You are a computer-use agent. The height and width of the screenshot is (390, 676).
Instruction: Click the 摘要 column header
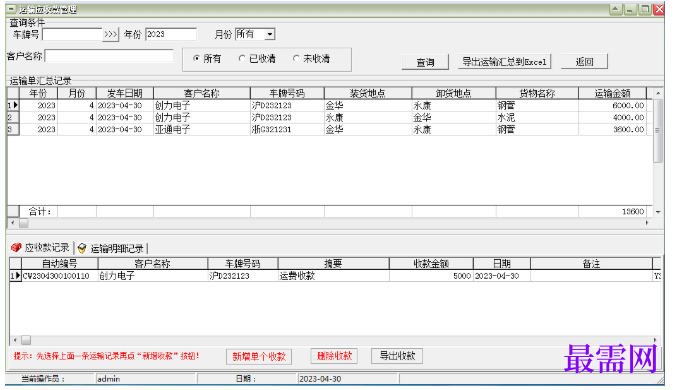pyautogui.click(x=334, y=264)
